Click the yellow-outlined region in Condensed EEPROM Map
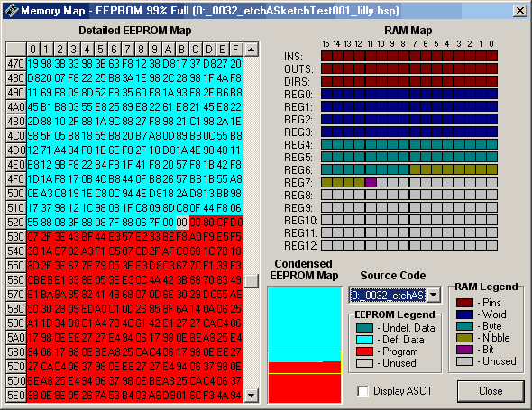The image size is (532, 410). [x=305, y=362]
